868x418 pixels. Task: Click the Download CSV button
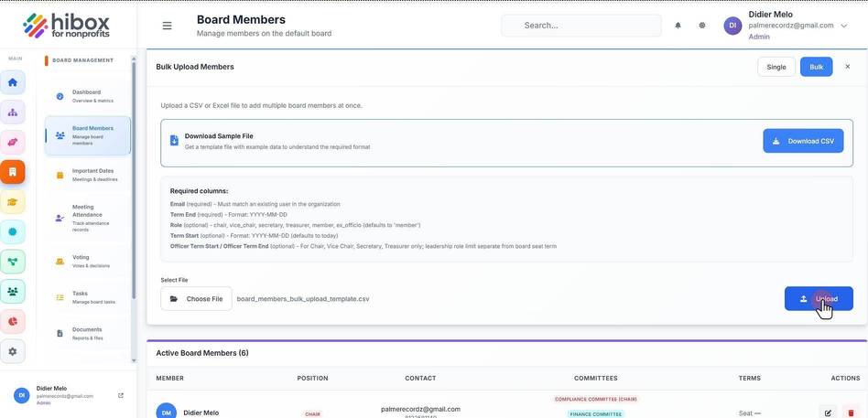pyautogui.click(x=803, y=141)
